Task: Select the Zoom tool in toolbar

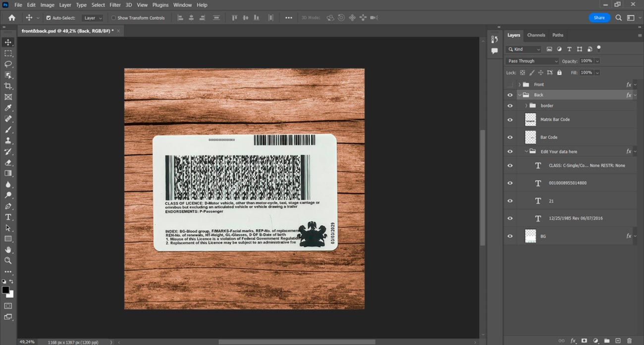Action: [8, 260]
